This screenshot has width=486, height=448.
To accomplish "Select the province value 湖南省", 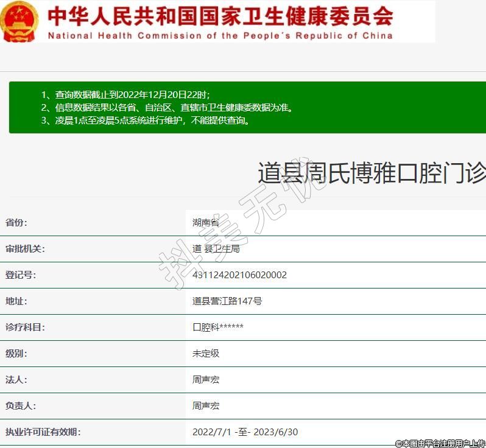I will [x=206, y=223].
